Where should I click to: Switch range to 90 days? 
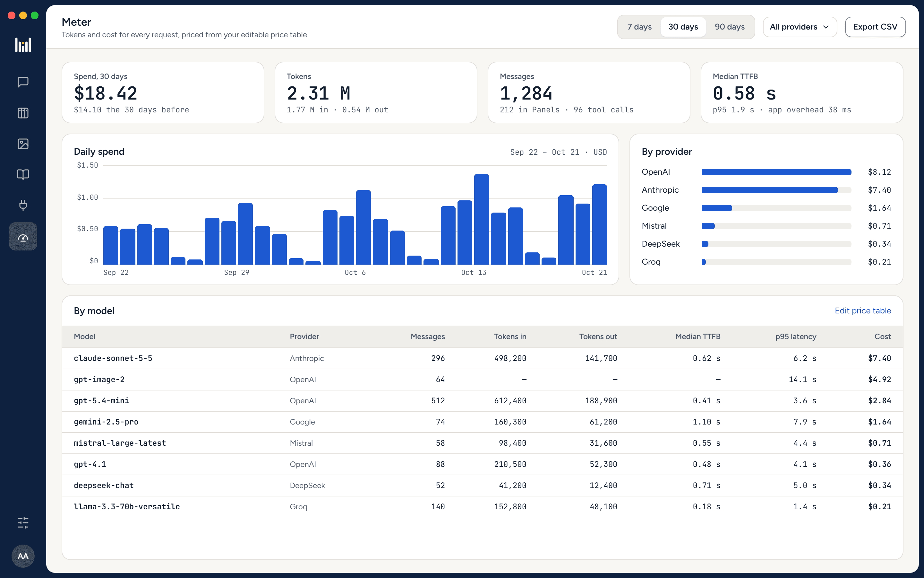(x=730, y=27)
